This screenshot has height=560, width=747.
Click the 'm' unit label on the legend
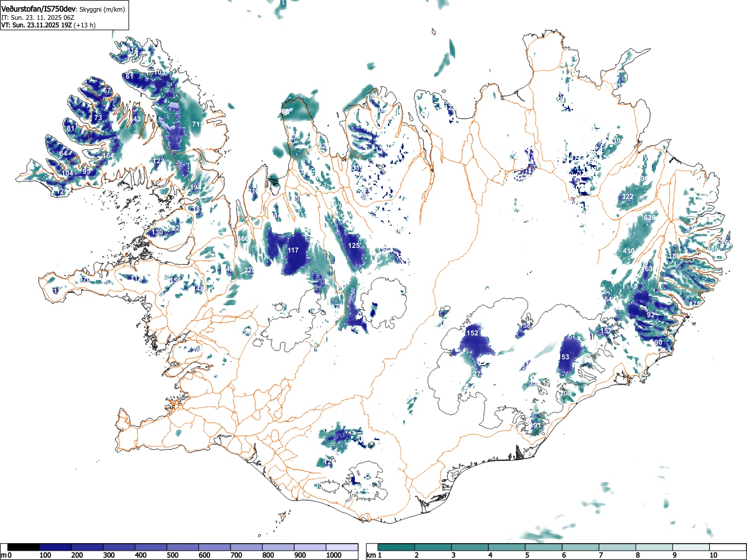[x=4, y=555]
